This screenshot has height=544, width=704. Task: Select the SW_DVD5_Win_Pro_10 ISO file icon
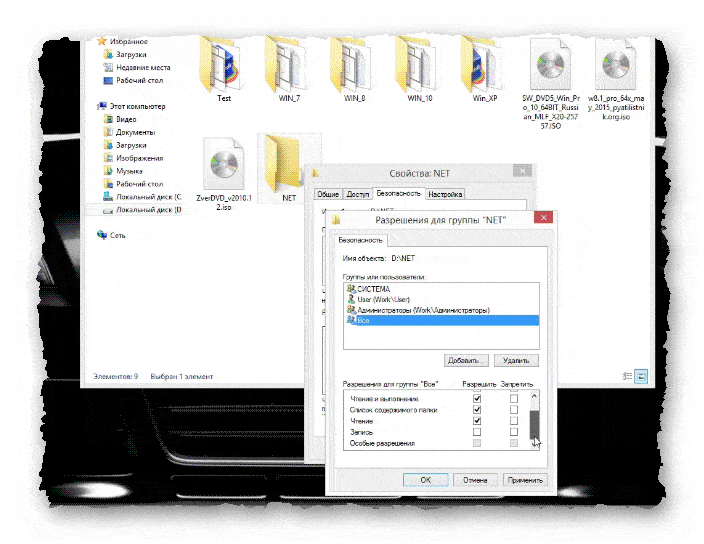coord(550,64)
